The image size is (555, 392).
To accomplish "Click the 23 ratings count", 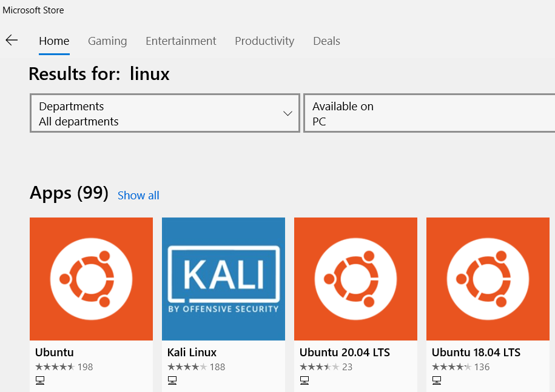I will [347, 367].
